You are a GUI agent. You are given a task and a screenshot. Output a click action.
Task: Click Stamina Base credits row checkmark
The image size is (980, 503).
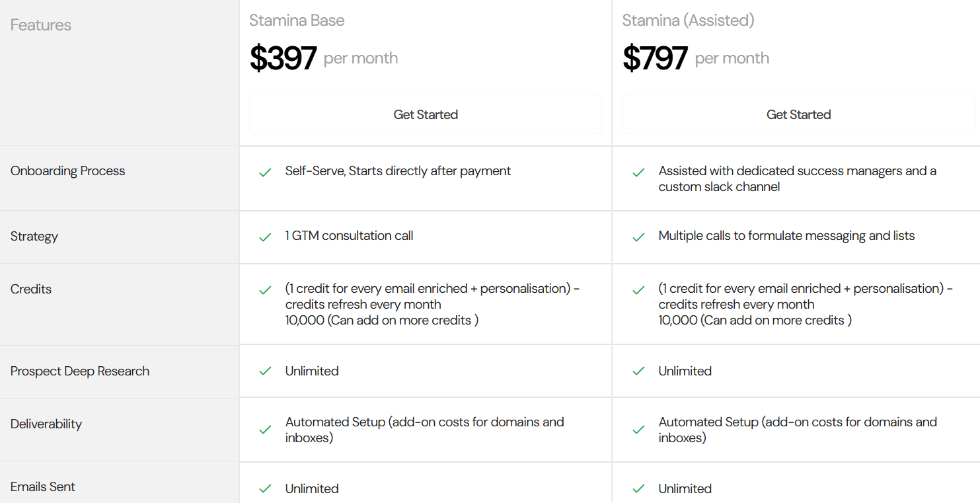click(x=266, y=290)
